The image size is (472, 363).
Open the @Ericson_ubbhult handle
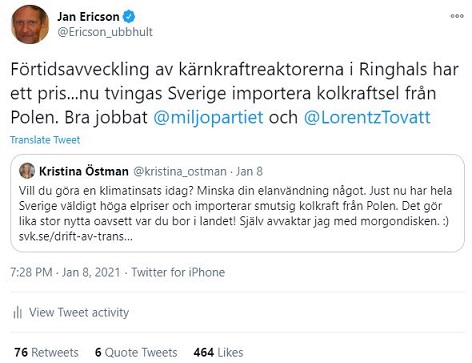[105, 32]
